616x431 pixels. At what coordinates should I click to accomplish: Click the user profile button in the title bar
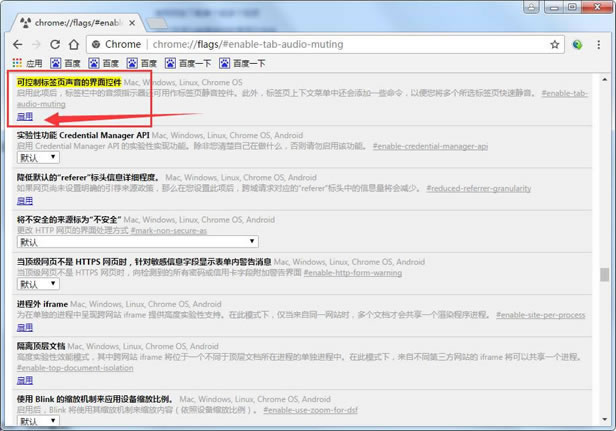pyautogui.click(x=532, y=7)
